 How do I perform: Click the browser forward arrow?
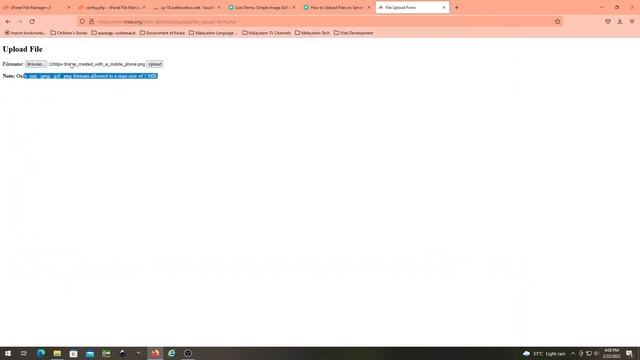[x=20, y=21]
